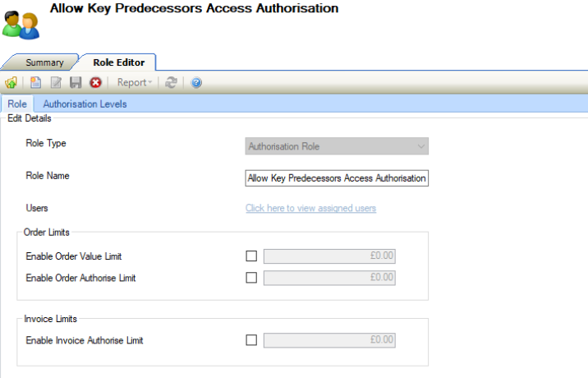Toggle the Enable Invoice Authorise Limit checkbox
Image resolution: width=588 pixels, height=378 pixels.
(251, 340)
